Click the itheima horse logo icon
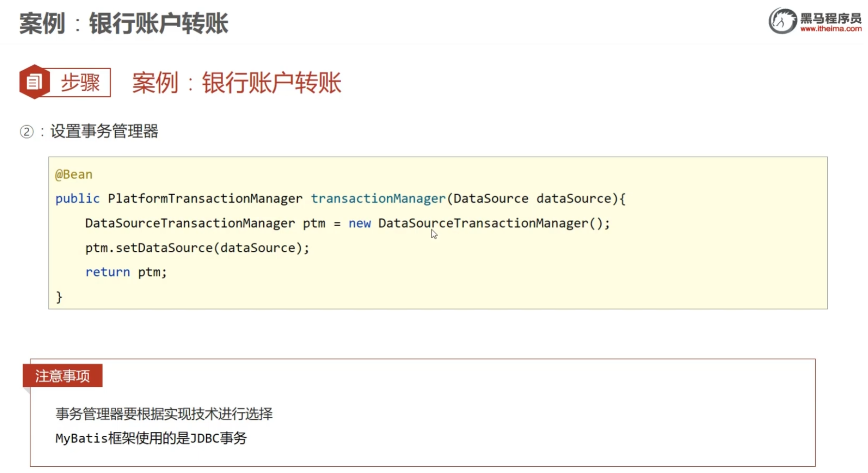Viewport: 868px width, 473px height. [x=782, y=21]
